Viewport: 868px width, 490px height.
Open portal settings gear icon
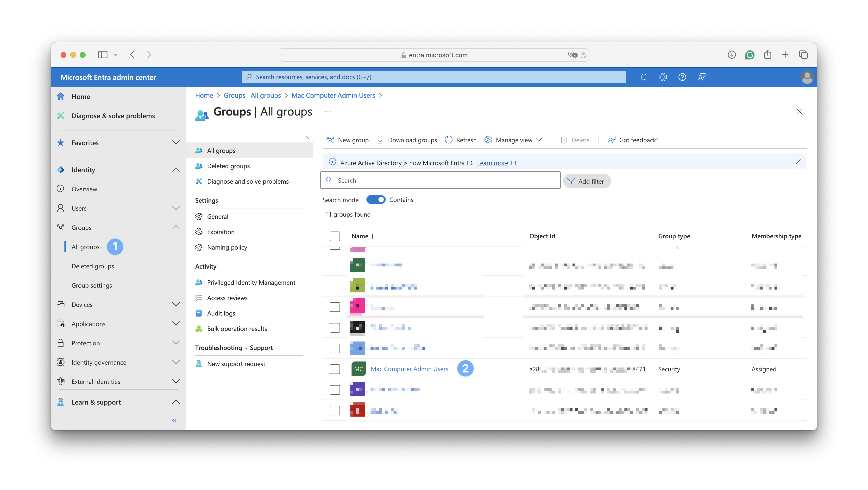(x=663, y=77)
